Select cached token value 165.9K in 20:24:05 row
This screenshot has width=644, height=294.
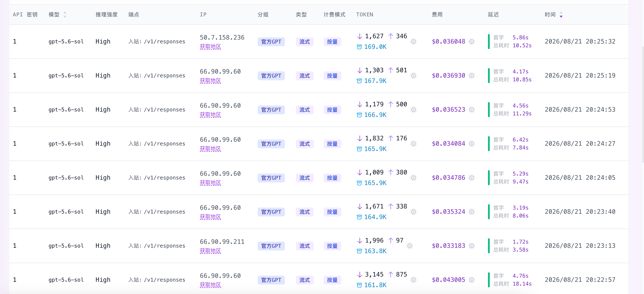point(375,183)
